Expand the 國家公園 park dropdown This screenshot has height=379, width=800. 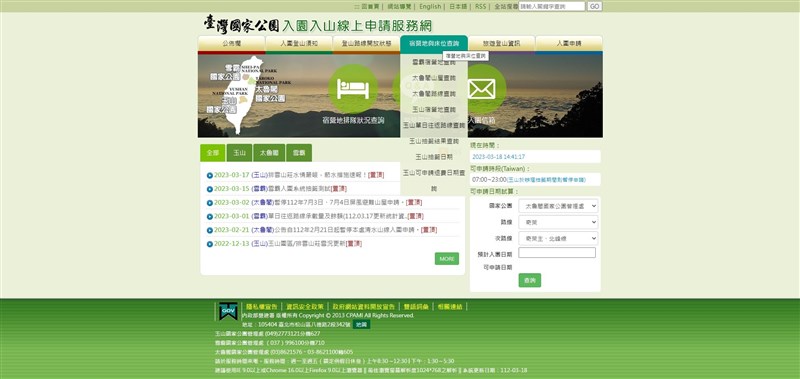coord(558,206)
